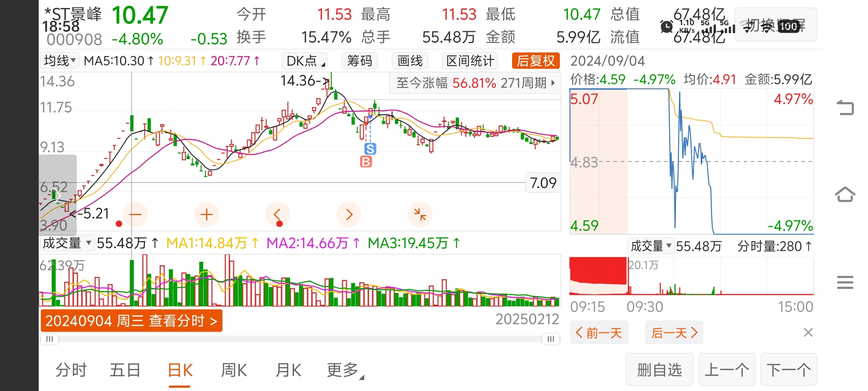This screenshot has width=868, height=391.
Task: Switch to the 周K tab
Action: pos(234,370)
